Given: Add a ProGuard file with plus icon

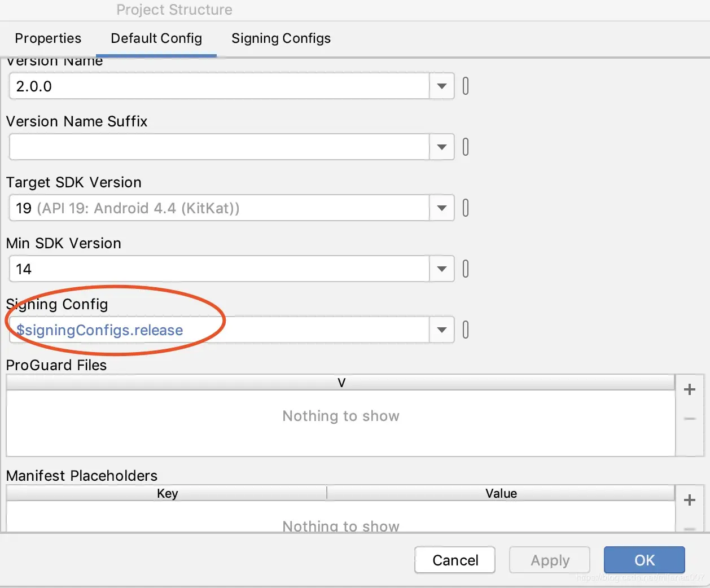Looking at the screenshot, I should click(689, 389).
